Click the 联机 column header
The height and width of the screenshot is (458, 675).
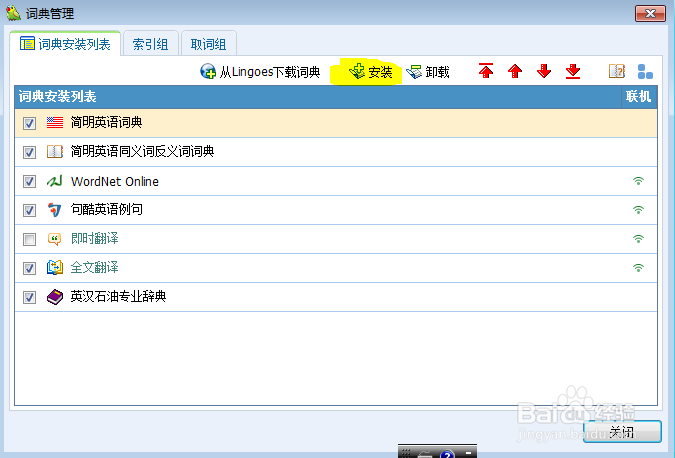pyautogui.click(x=639, y=96)
